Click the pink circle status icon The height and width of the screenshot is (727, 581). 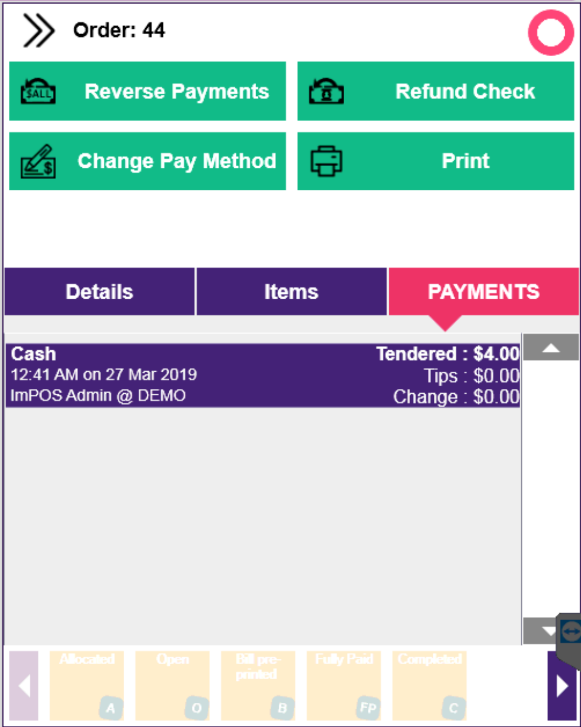pos(551,33)
